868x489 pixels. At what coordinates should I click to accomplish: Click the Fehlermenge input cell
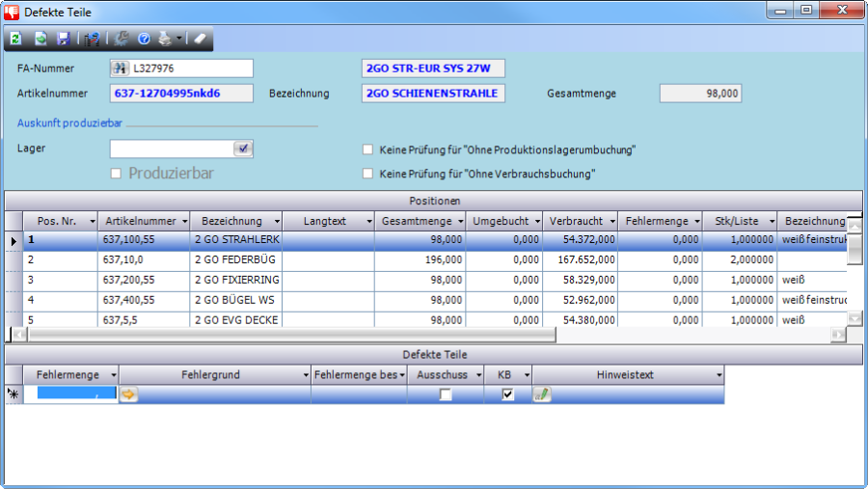click(69, 394)
